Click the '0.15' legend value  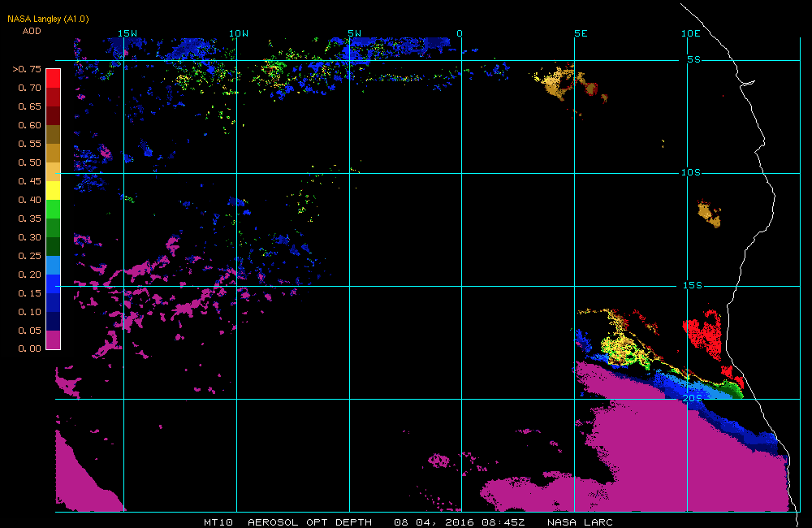pos(29,292)
